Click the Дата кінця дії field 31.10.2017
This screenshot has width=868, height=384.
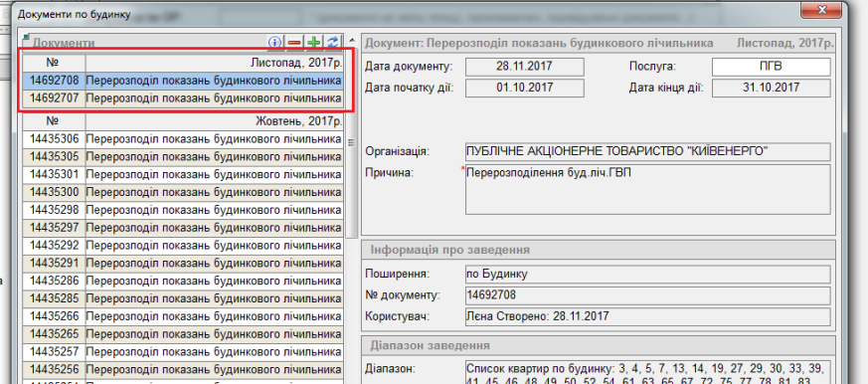pos(772,88)
